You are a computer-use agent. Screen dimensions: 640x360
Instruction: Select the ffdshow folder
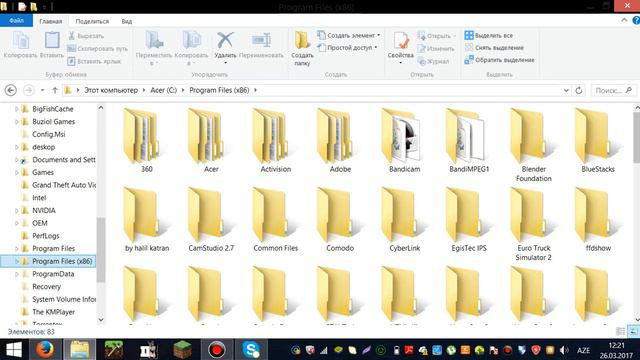click(x=598, y=220)
